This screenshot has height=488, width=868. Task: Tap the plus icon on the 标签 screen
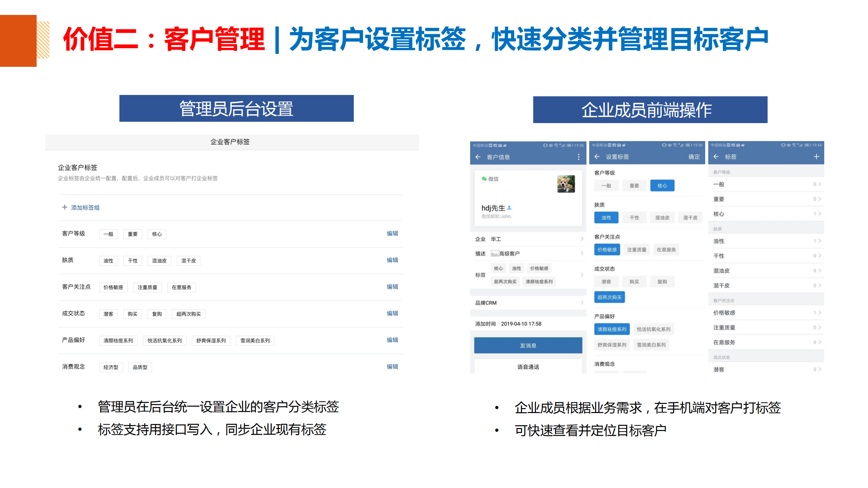point(816,157)
